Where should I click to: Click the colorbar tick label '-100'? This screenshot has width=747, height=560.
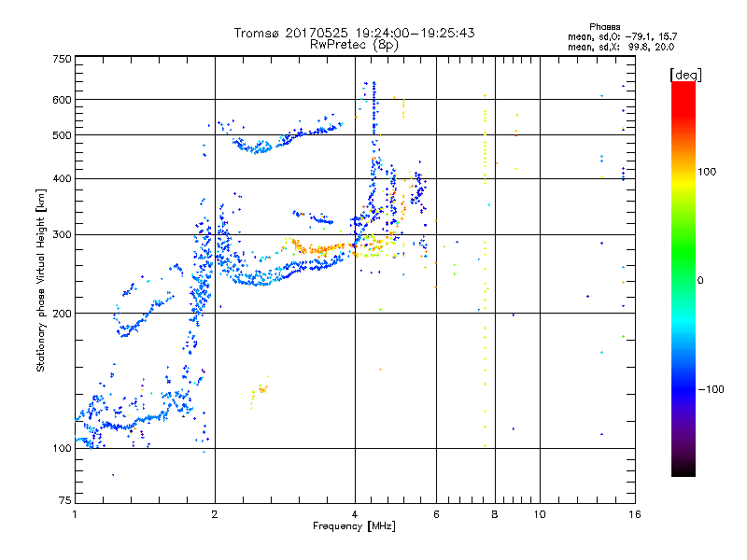(x=711, y=389)
